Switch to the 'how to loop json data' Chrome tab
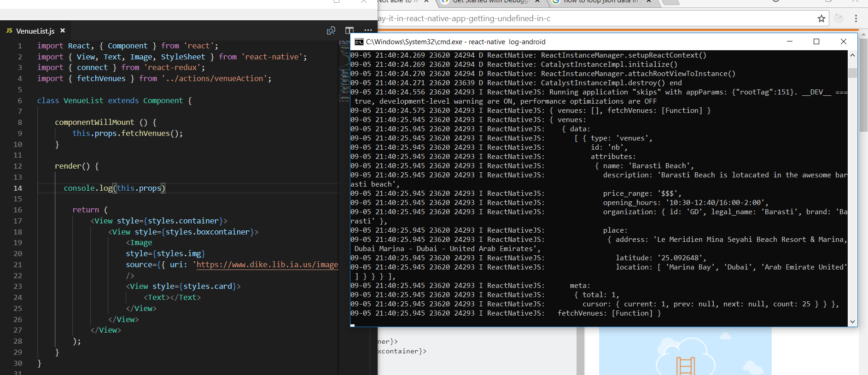 pos(602,2)
